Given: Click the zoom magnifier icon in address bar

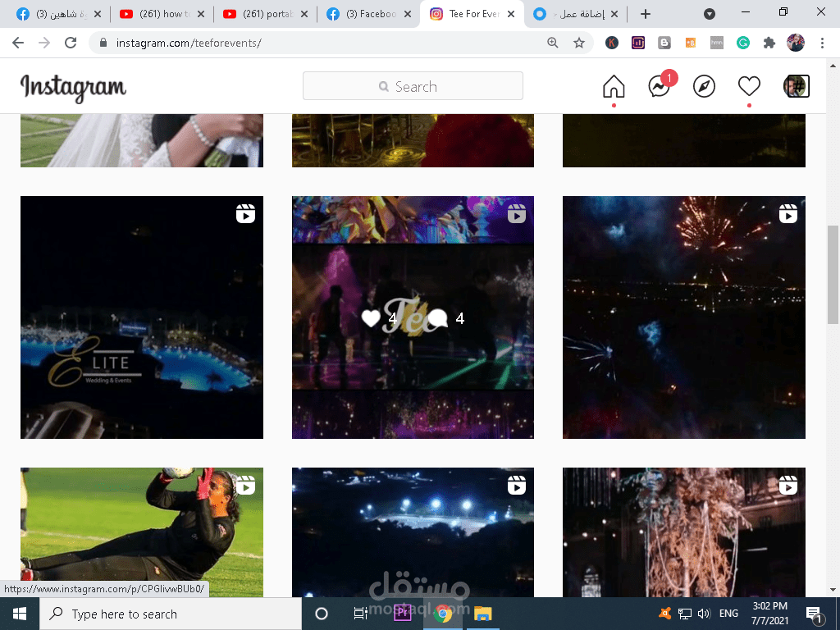Looking at the screenshot, I should click(552, 43).
